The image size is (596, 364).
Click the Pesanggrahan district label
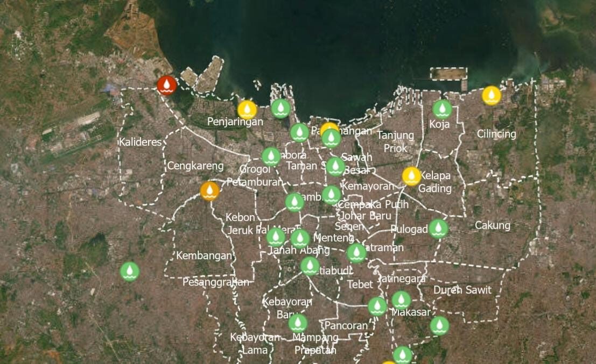pos(215,282)
